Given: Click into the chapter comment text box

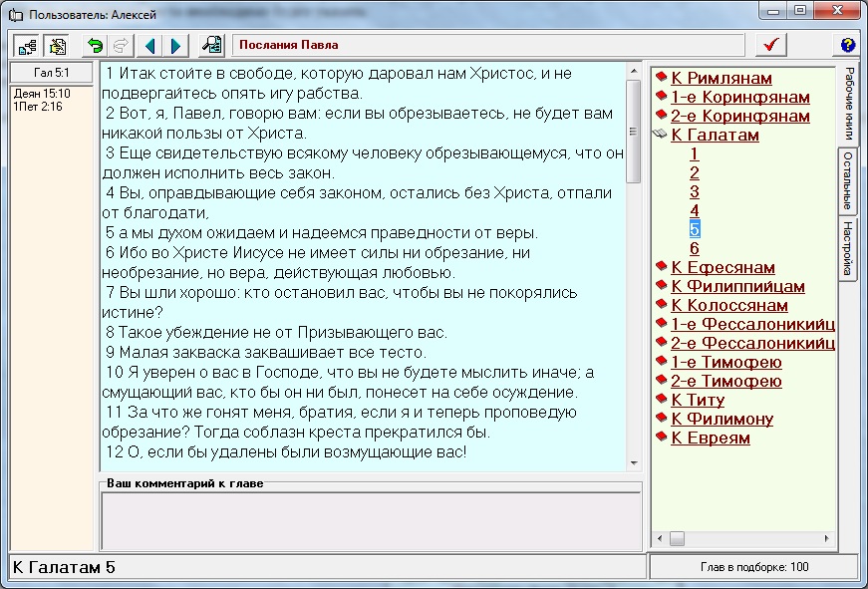Looking at the screenshot, I should pyautogui.click(x=370, y=520).
